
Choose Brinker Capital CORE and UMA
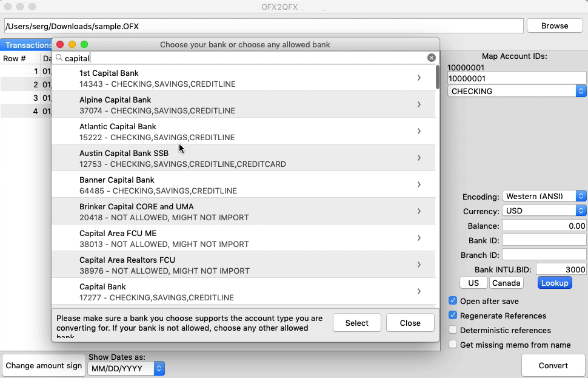[x=243, y=211]
